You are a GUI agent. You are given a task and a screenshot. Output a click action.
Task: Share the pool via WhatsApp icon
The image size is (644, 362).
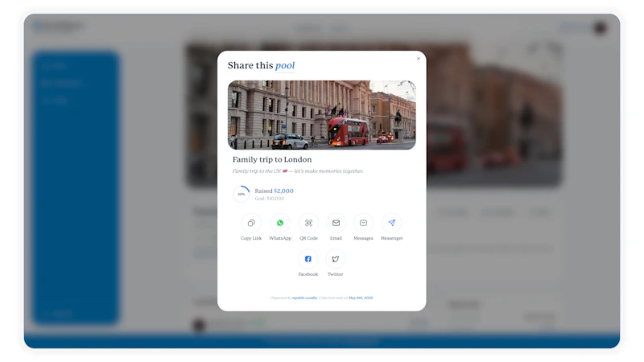(x=280, y=223)
